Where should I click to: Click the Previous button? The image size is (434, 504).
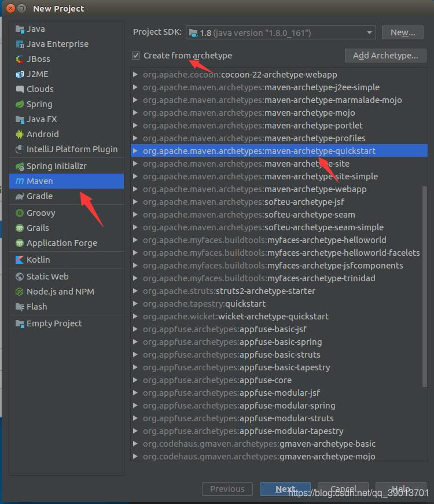[x=227, y=489]
